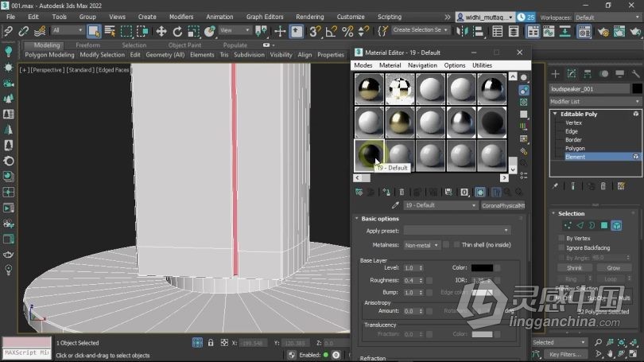Viewport: 644px width, 362px height.
Task: Open Polygon Modeling ribbon panel
Action: (50, 55)
